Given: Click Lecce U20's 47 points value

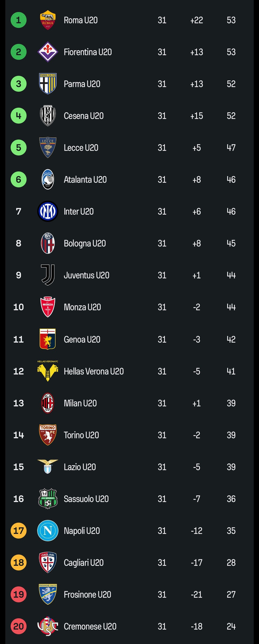Looking at the screenshot, I should click(x=231, y=148).
